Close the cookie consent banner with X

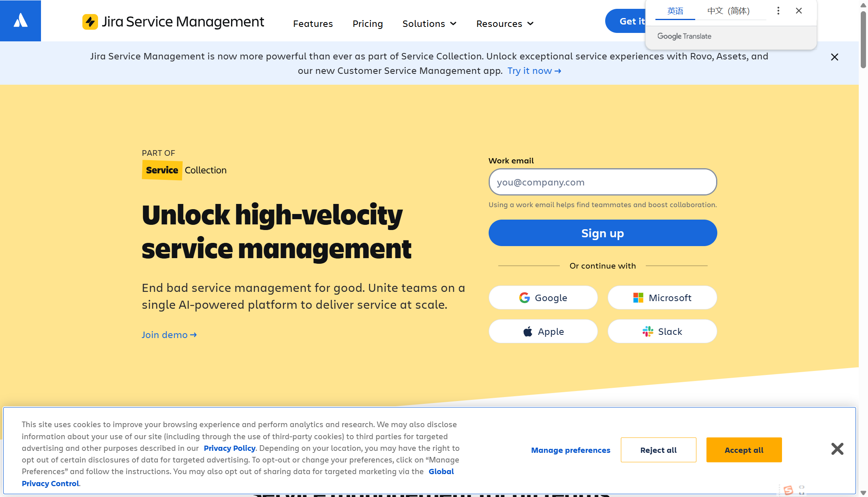pos(837,448)
